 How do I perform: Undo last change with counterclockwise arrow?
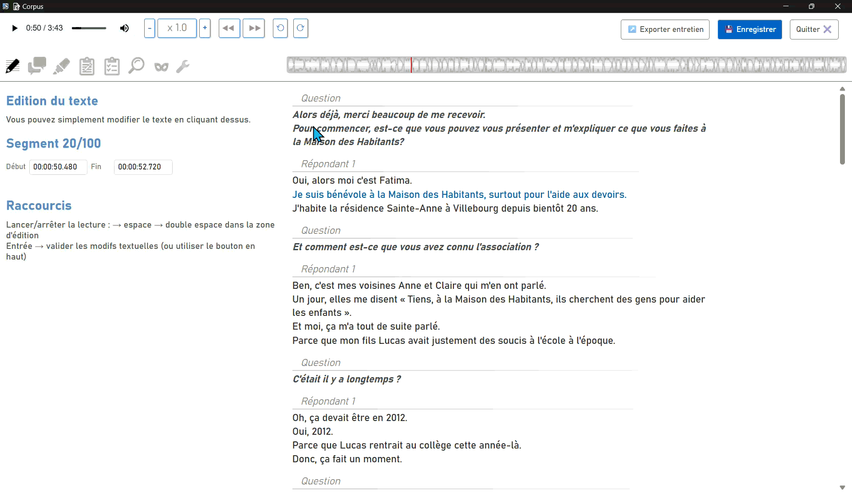click(x=280, y=28)
